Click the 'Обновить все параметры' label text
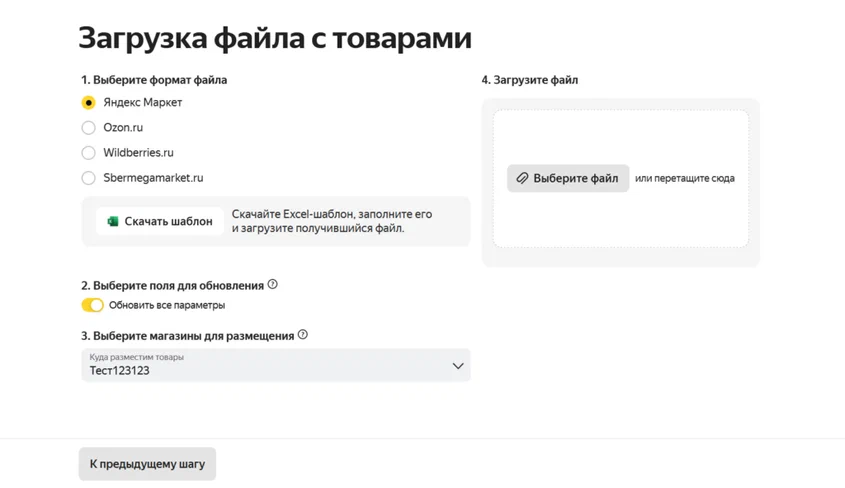The width and height of the screenshot is (845, 488). pos(167,305)
